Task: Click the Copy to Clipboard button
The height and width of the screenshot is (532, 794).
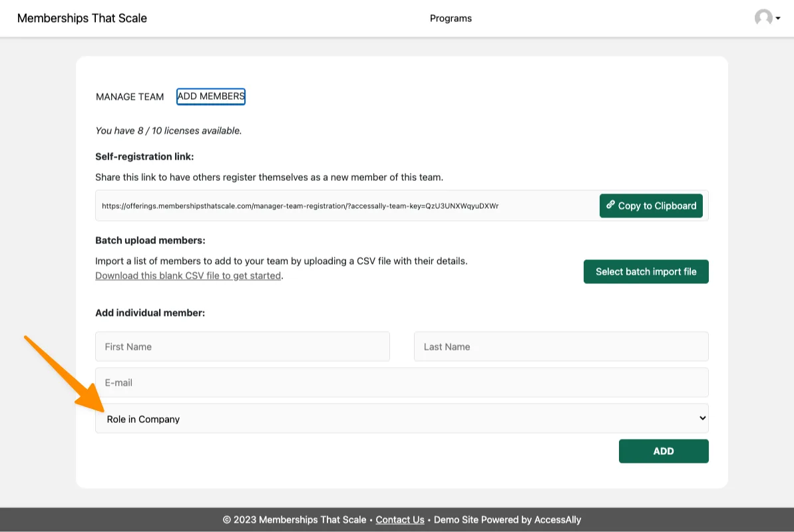Action: tap(651, 205)
